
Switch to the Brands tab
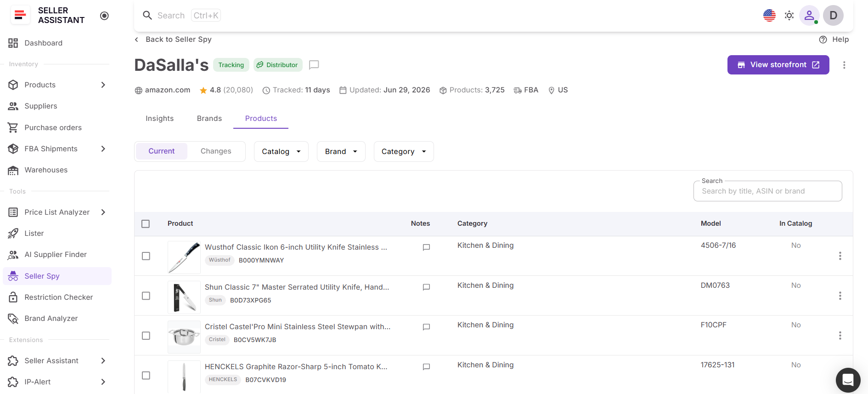tap(209, 118)
